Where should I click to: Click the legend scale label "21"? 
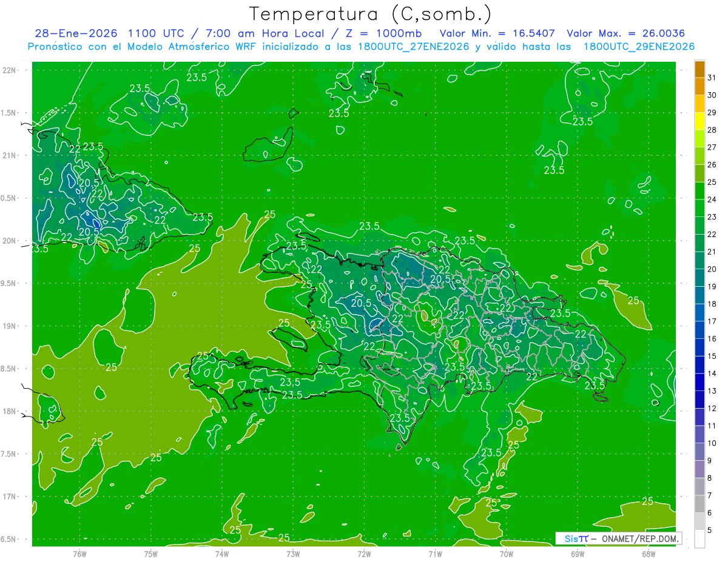pyautogui.click(x=712, y=252)
